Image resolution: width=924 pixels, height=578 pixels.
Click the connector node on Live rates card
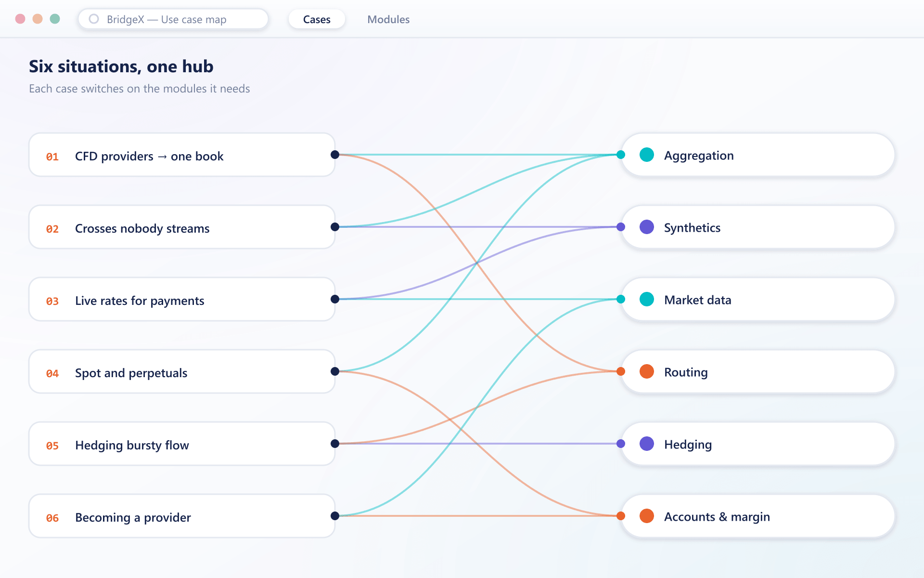[x=335, y=299]
